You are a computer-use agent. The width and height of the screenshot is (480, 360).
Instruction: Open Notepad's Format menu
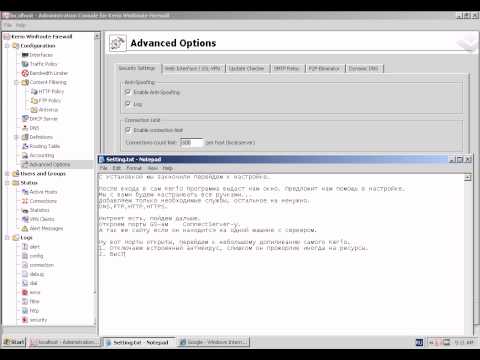coord(134,168)
